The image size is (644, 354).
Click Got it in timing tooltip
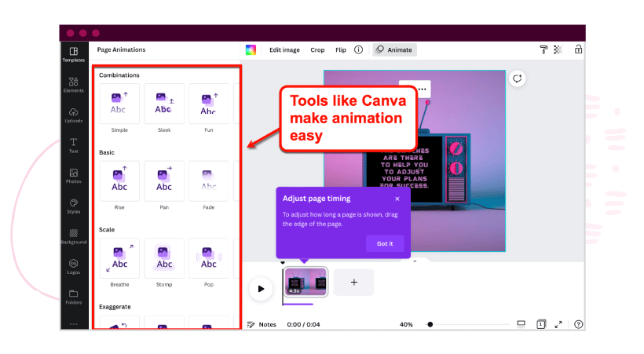coord(385,243)
